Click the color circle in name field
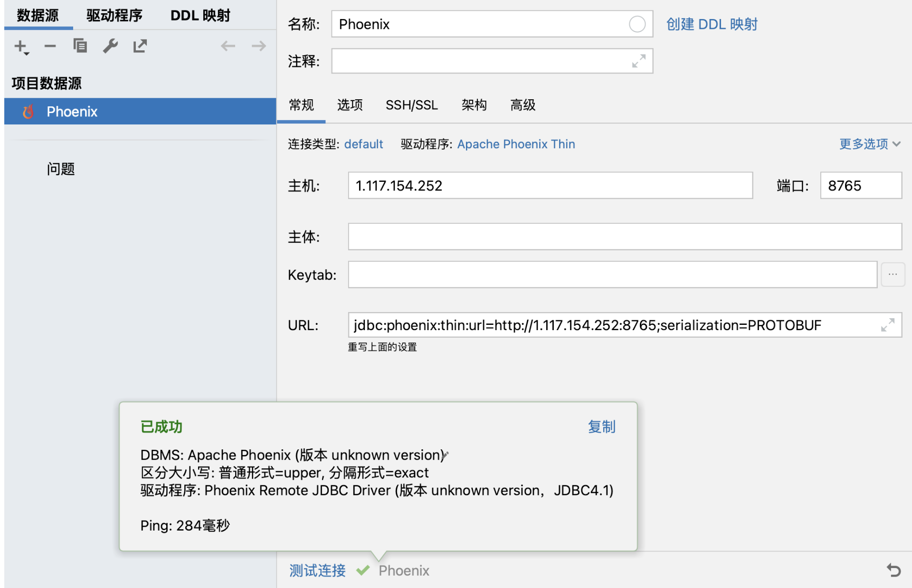 point(637,24)
